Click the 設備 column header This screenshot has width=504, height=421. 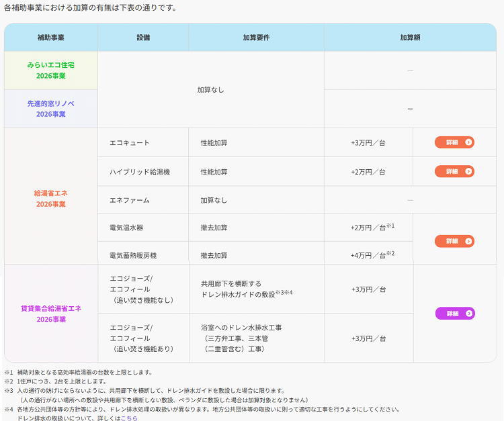[142, 38]
